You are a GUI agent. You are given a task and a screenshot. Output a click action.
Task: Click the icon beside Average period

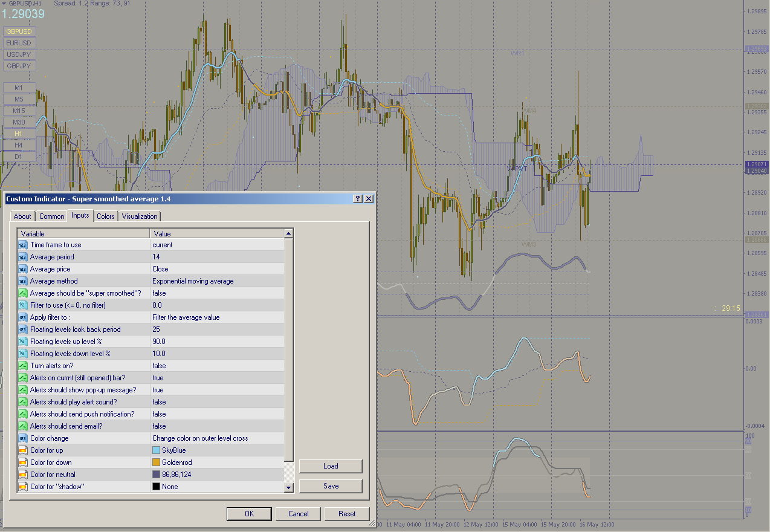point(23,257)
